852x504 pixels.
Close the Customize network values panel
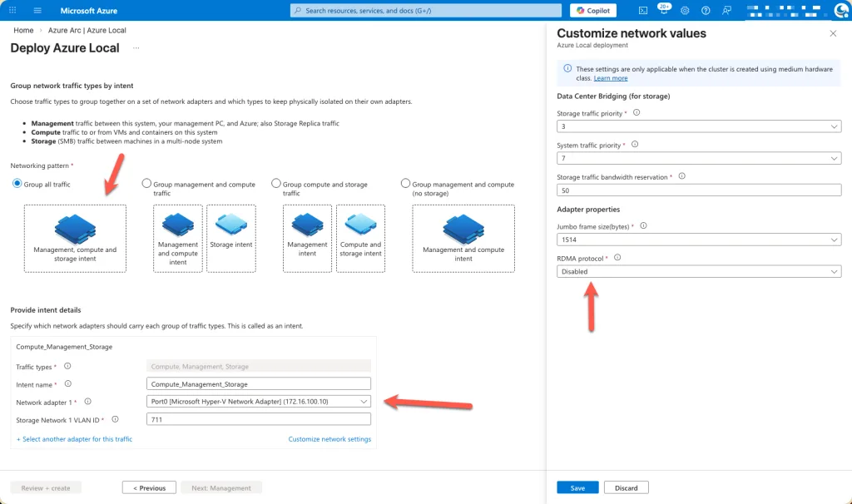pyautogui.click(x=833, y=33)
